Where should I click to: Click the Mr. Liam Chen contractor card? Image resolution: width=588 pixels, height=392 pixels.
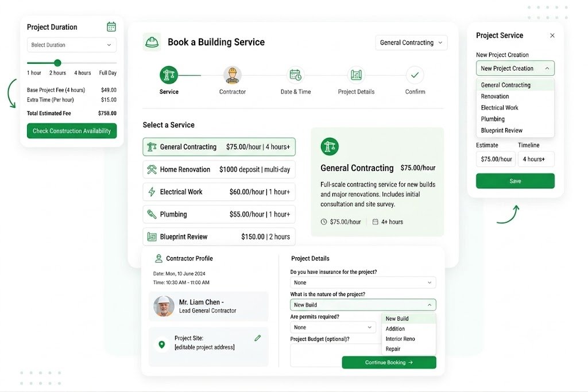[208, 306]
